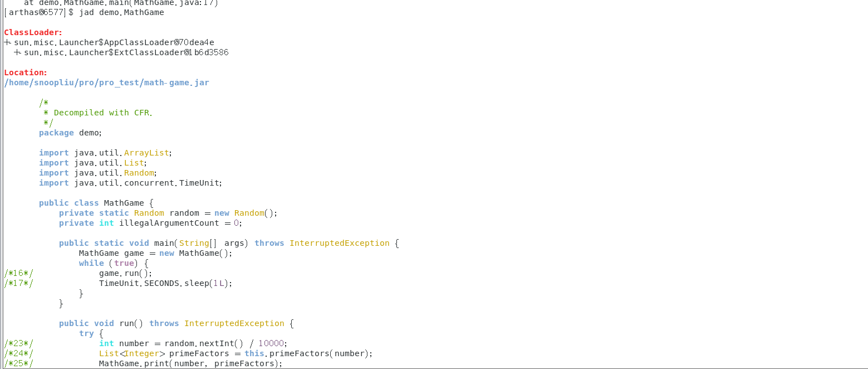Click 'import java.util.concurrent.TimeUnit;' line
Image resolution: width=868 pixels, height=369 pixels.
pyautogui.click(x=131, y=183)
